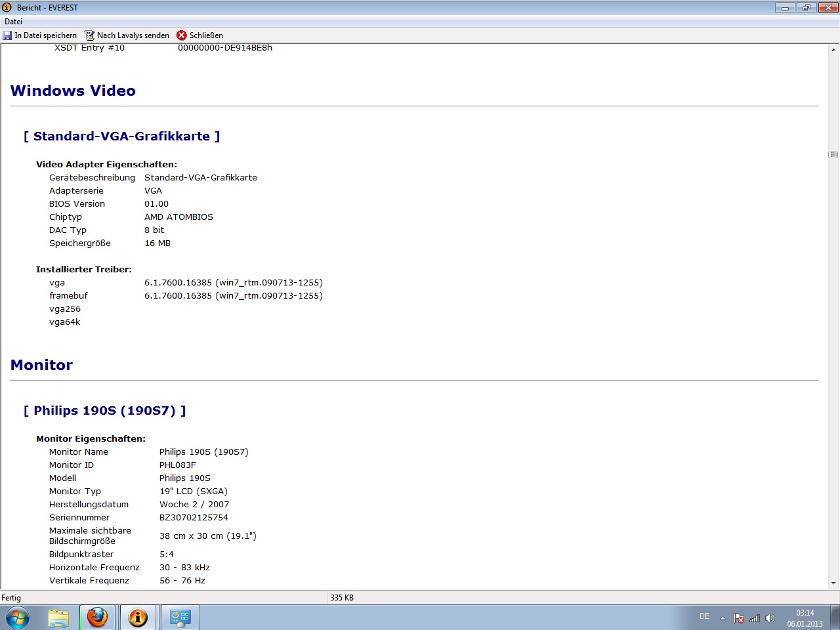Click serial number 'BZ30702125754'
Image resolution: width=840 pixels, height=630 pixels.
(x=194, y=518)
